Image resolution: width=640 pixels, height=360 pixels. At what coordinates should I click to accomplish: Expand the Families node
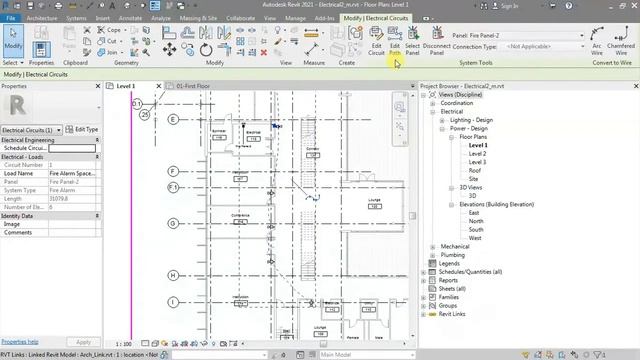(x=423, y=297)
